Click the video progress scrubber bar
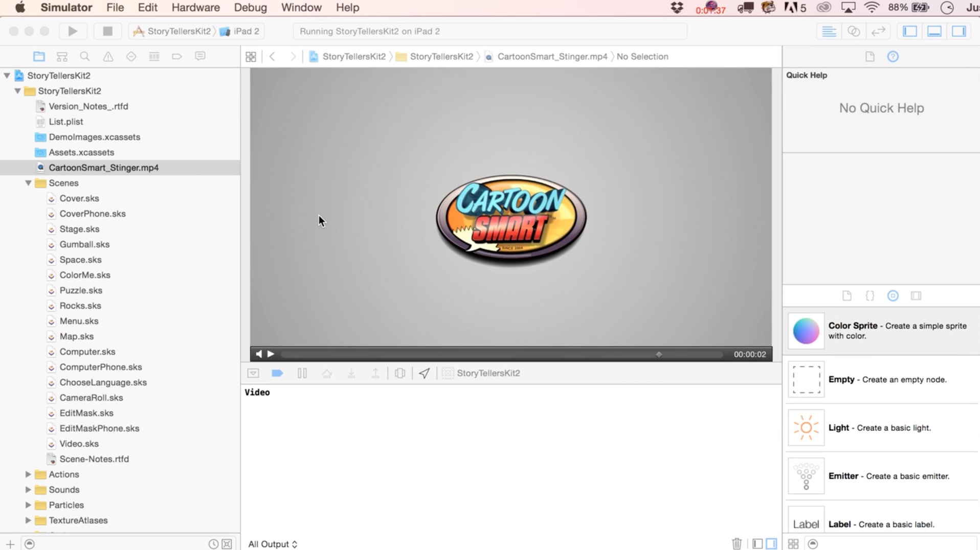Viewport: 980px width, 550px height. [501, 354]
